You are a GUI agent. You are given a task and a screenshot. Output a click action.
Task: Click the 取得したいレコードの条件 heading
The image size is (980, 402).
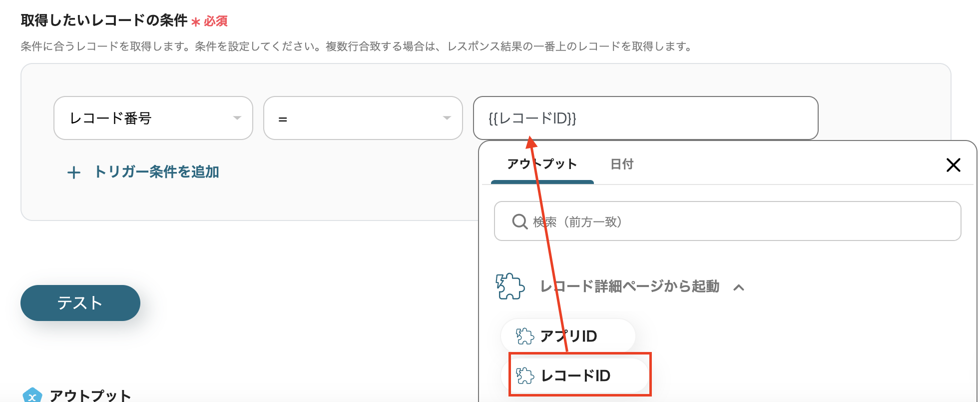point(104,20)
